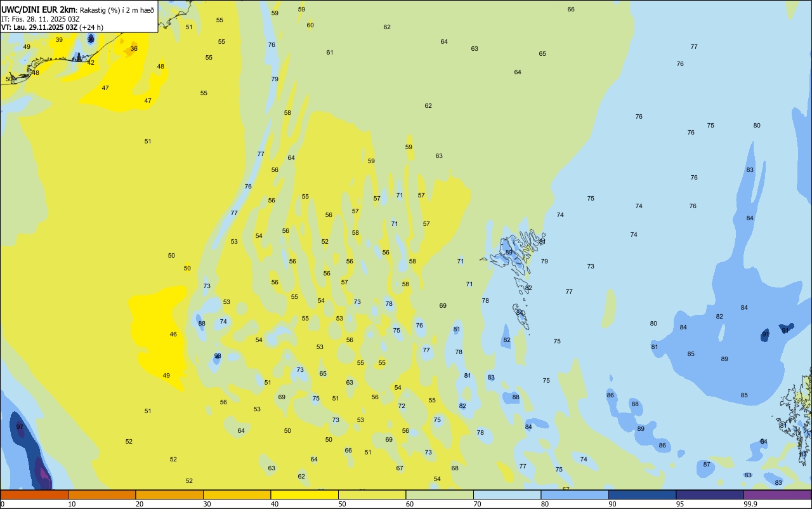Click the humidity value "46" in yellow patch
This screenshot has height=509, width=812.
click(173, 334)
